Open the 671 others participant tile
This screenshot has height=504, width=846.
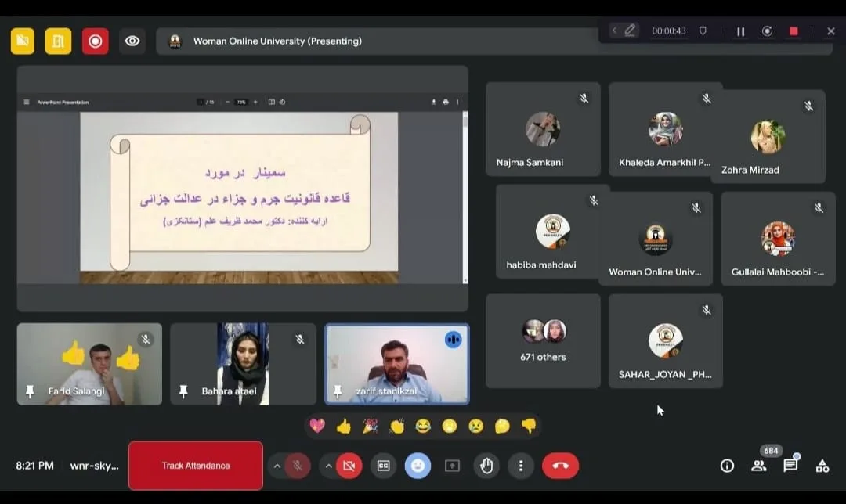(543, 341)
